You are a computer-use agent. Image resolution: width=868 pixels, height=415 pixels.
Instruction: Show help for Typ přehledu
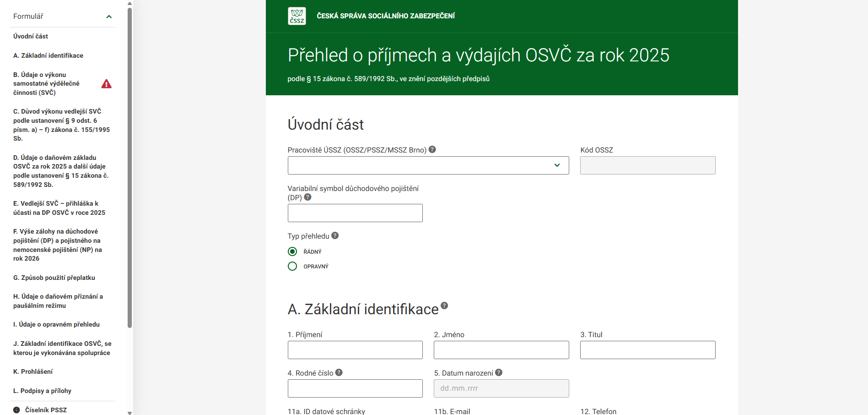pyautogui.click(x=335, y=235)
